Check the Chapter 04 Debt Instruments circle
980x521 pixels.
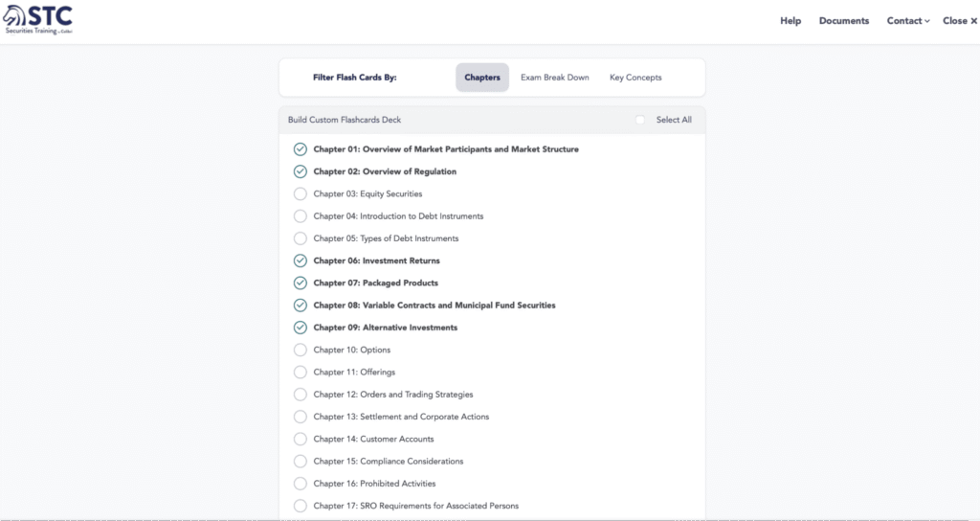[x=300, y=215]
